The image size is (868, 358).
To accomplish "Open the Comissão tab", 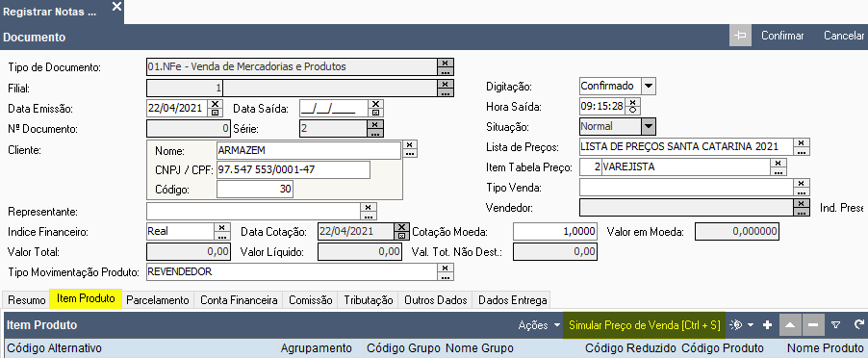I will [x=311, y=300].
